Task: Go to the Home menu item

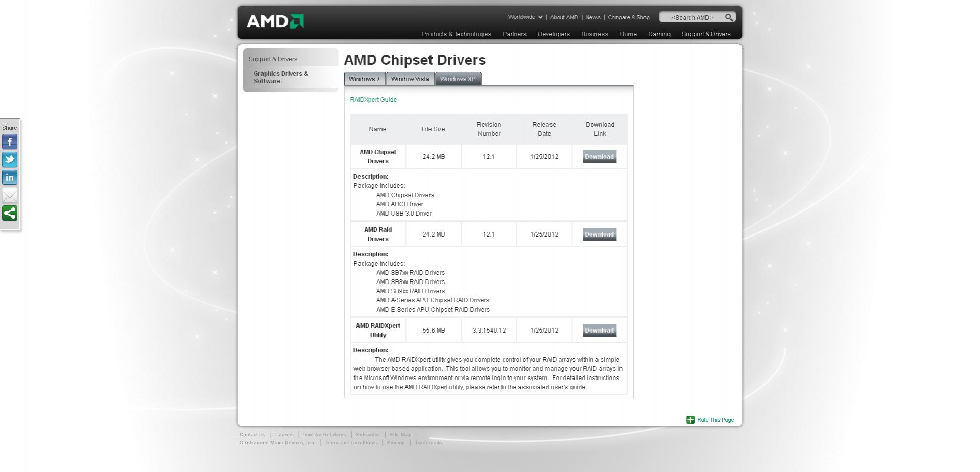Action: pyautogui.click(x=628, y=34)
